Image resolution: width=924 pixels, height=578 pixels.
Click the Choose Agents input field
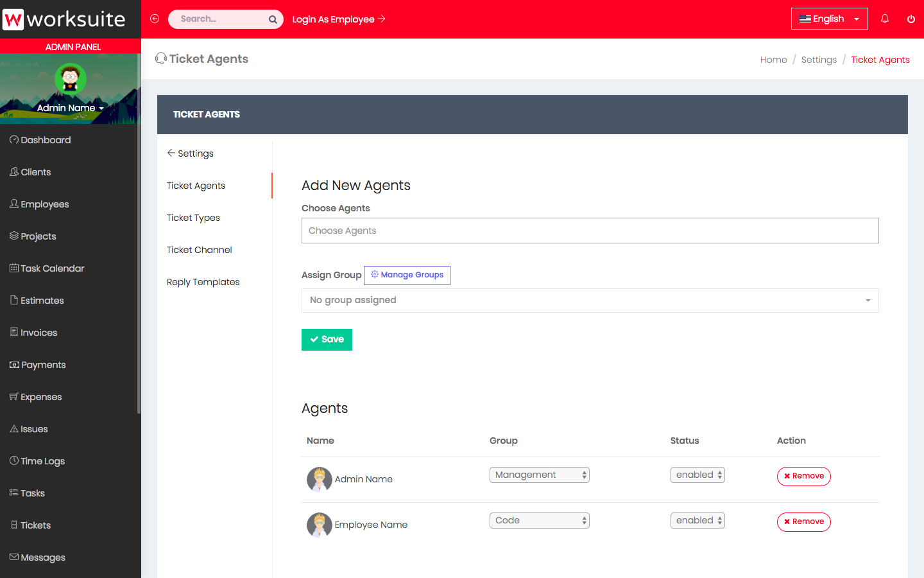[590, 231]
